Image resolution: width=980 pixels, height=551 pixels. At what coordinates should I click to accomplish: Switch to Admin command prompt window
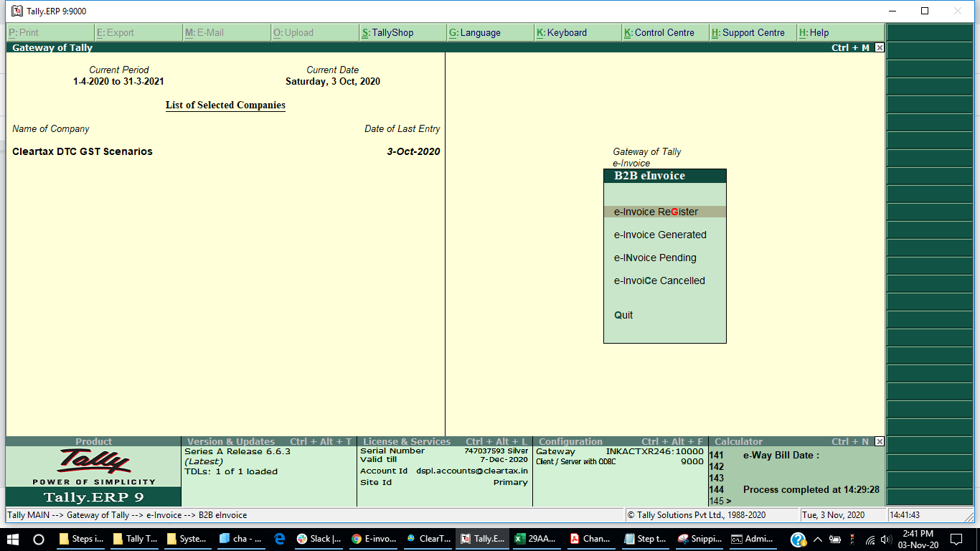coord(753,539)
